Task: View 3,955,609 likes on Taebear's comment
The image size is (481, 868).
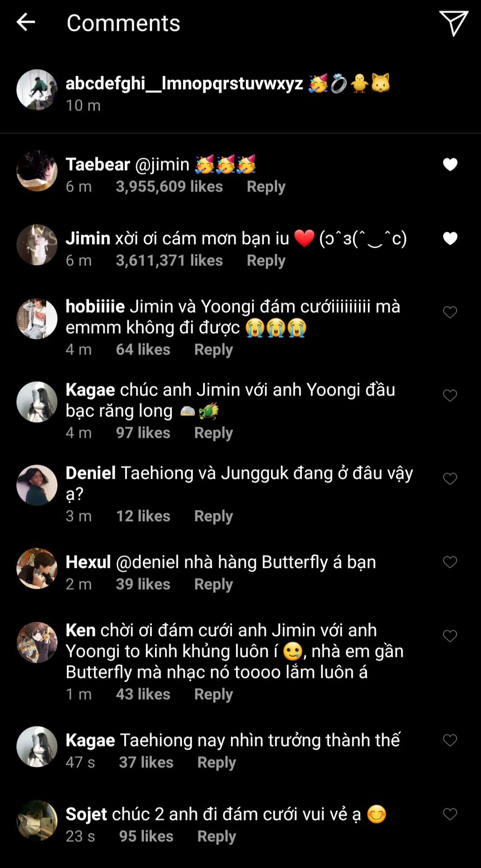Action: coord(169,187)
